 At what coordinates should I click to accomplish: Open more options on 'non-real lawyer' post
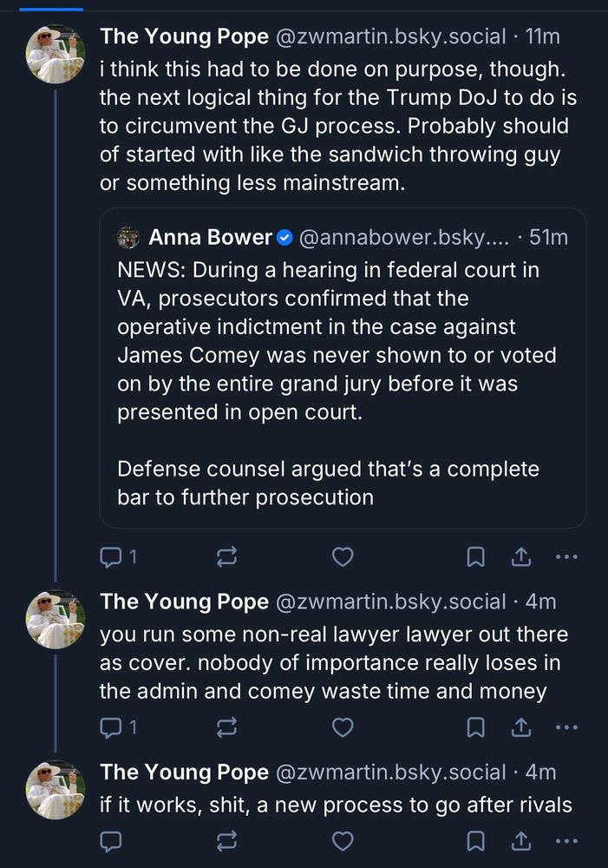(x=566, y=727)
